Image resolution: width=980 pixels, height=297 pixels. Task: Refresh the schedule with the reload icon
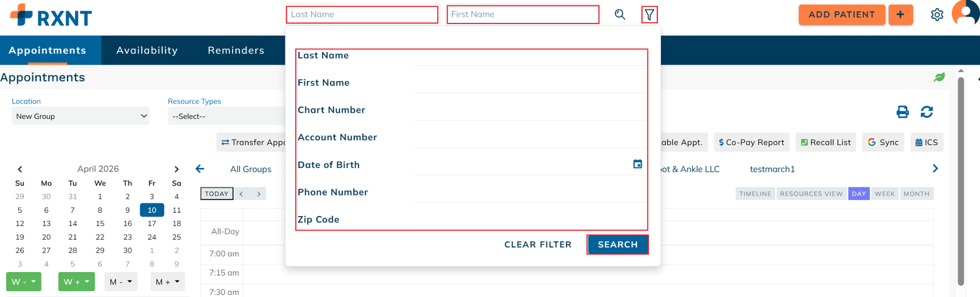click(927, 112)
